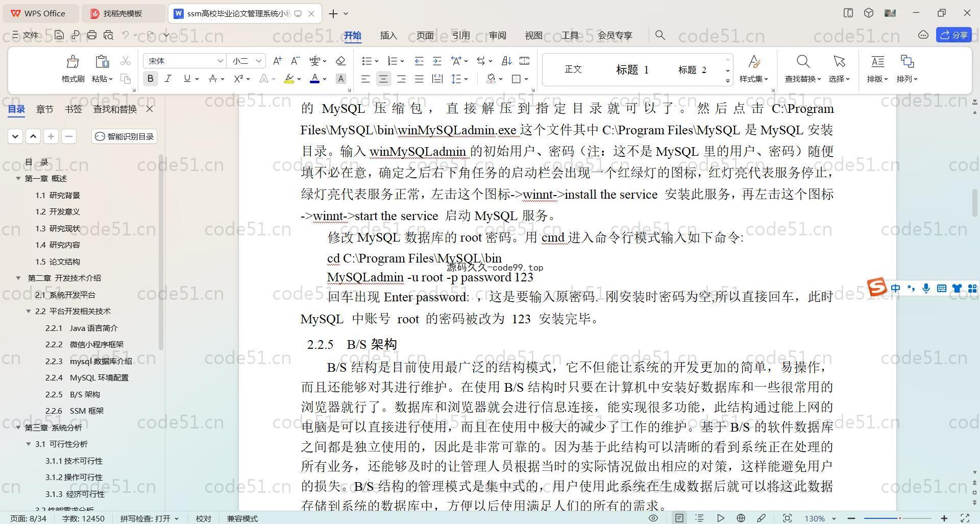Click the 分享 share button
The width and height of the screenshot is (980, 524).
pos(954,35)
